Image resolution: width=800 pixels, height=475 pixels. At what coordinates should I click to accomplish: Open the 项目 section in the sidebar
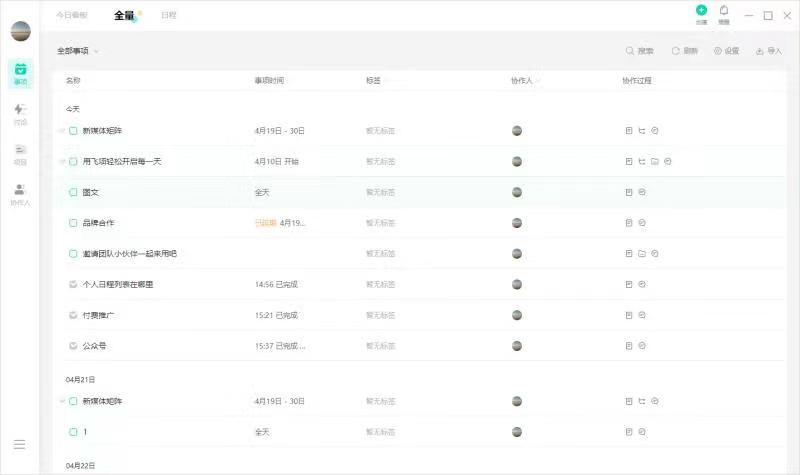click(x=20, y=155)
